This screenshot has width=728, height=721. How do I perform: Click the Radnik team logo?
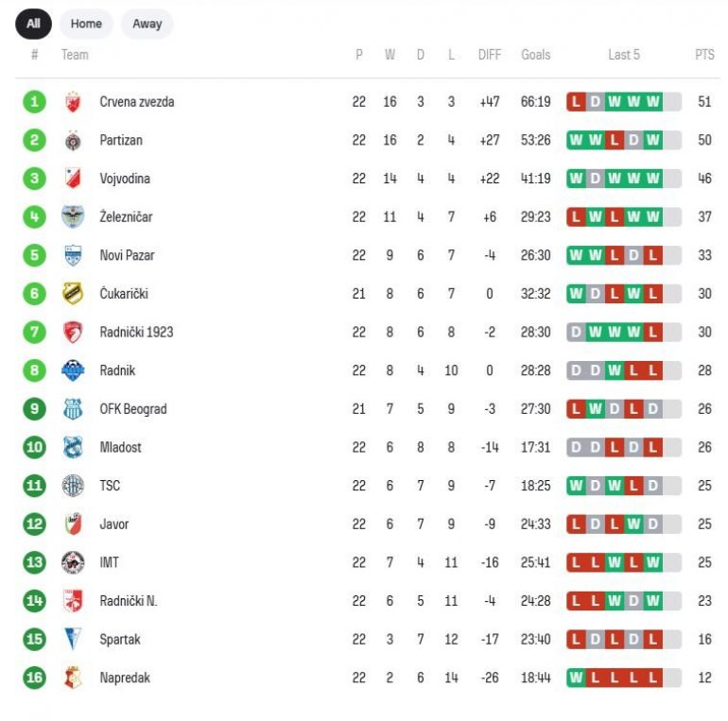pos(73,370)
